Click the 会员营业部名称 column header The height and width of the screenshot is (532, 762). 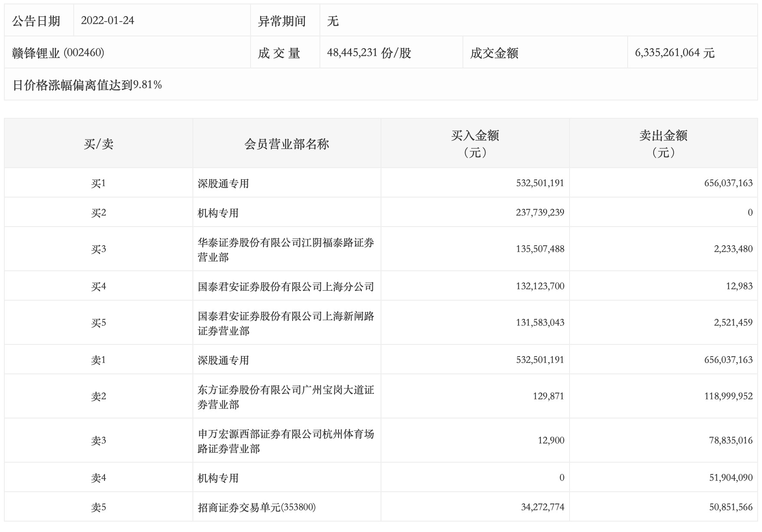287,144
